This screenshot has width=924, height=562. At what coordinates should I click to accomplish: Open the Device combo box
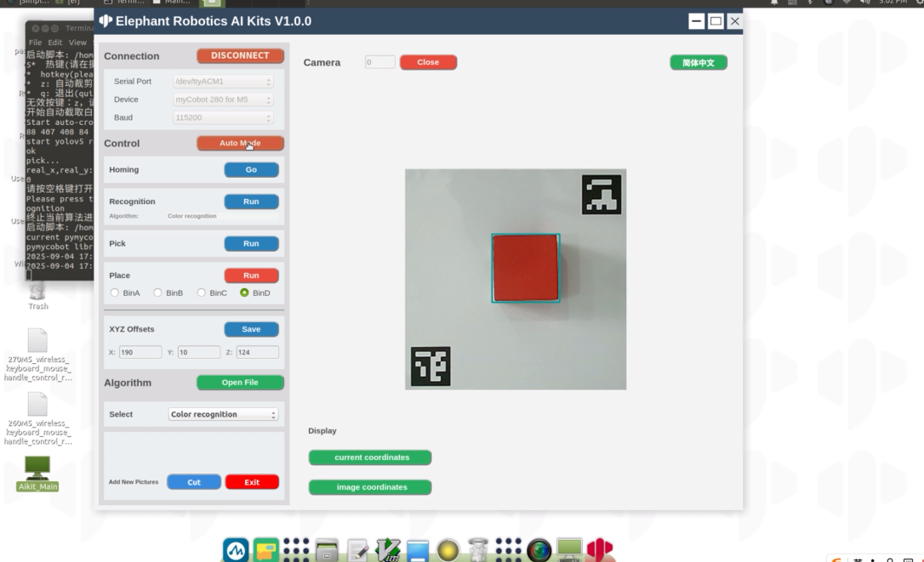[x=223, y=99]
